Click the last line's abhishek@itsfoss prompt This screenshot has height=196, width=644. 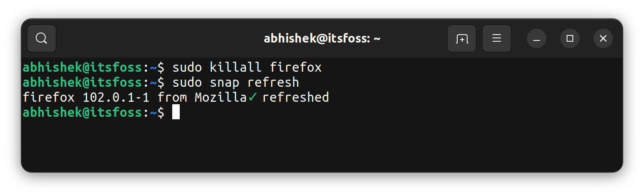point(82,113)
